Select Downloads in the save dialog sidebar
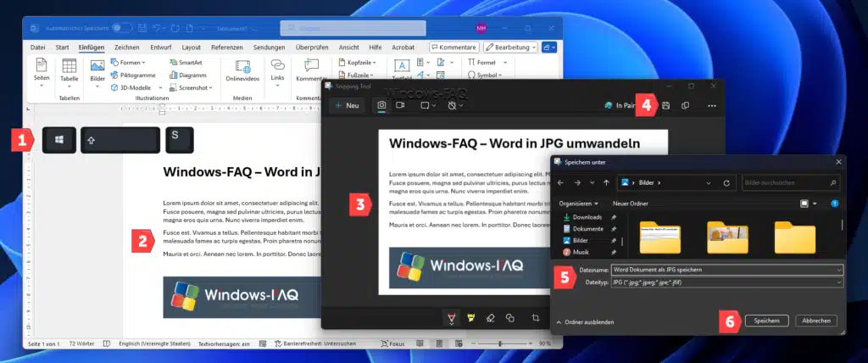This screenshot has width=868, height=363. coord(587,217)
